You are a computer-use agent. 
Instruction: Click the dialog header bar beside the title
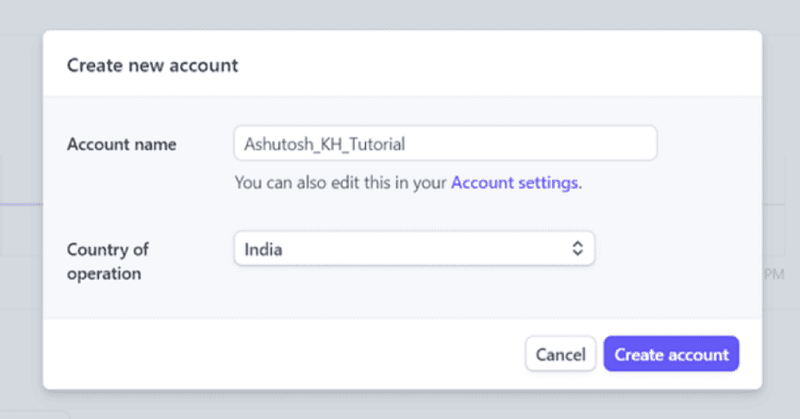(500, 66)
